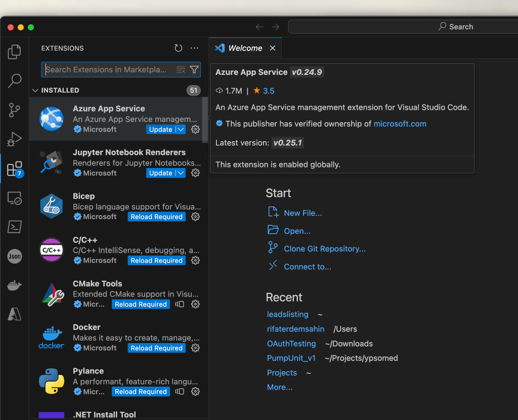Open the microsoft.com publisher link
Viewport: 518px width, 420px height.
click(x=400, y=123)
